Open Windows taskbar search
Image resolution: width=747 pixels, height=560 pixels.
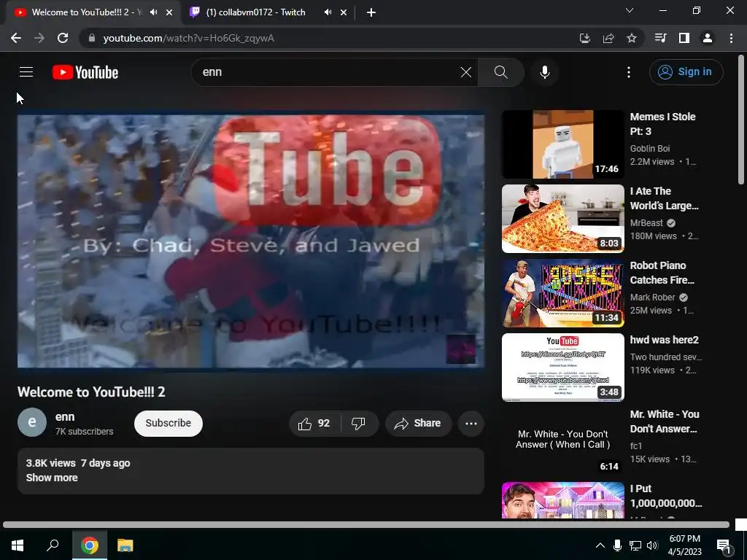(x=53, y=545)
